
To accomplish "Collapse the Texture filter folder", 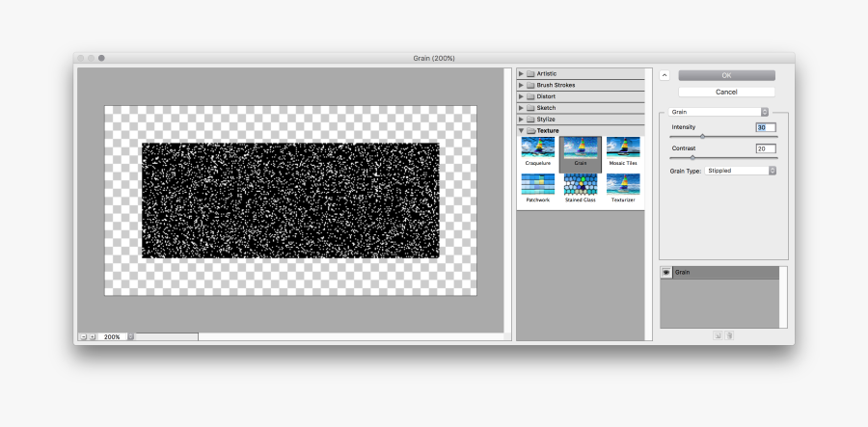I will 521,130.
